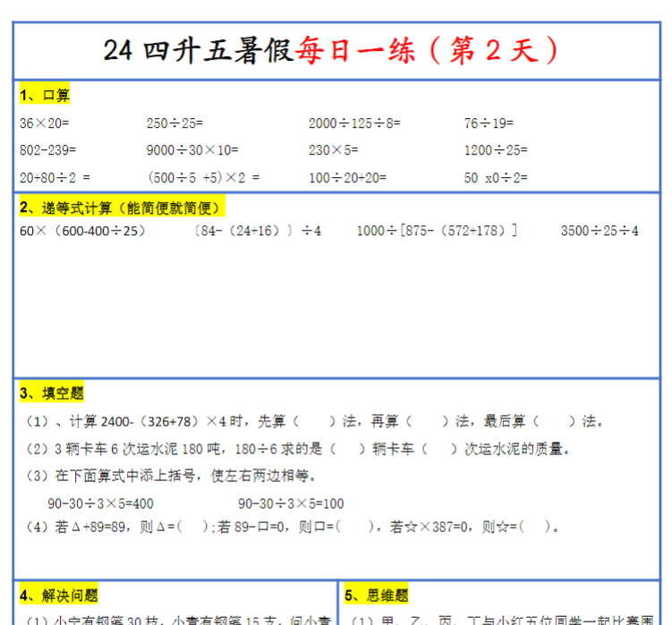Viewport: 672px width, 625px height.
Task: Click the problem '1200÷25='
Action: [496, 150]
